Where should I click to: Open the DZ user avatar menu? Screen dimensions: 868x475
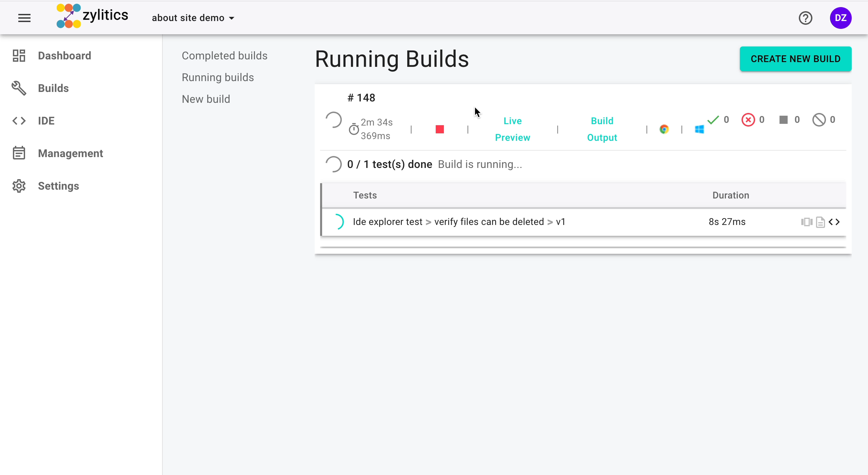[x=841, y=18]
